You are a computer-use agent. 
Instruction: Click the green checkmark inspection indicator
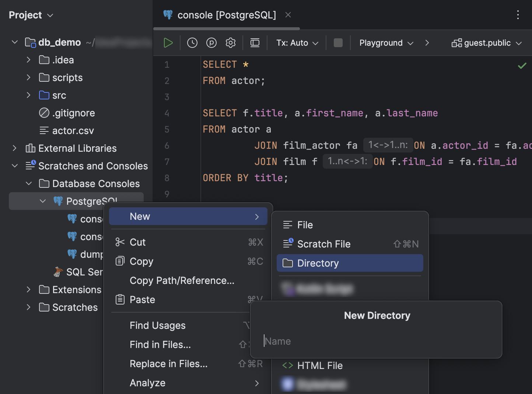[x=522, y=66]
